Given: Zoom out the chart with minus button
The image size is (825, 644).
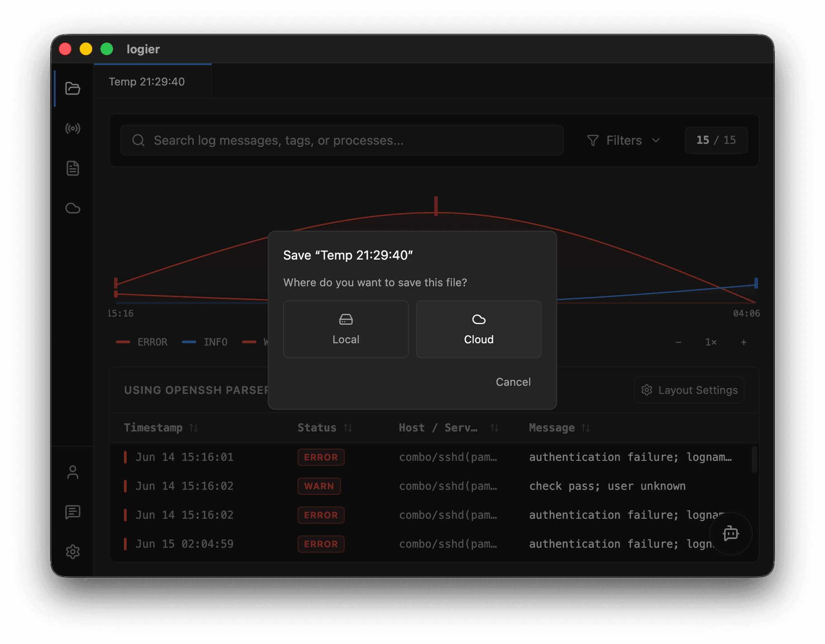Looking at the screenshot, I should pyautogui.click(x=678, y=342).
